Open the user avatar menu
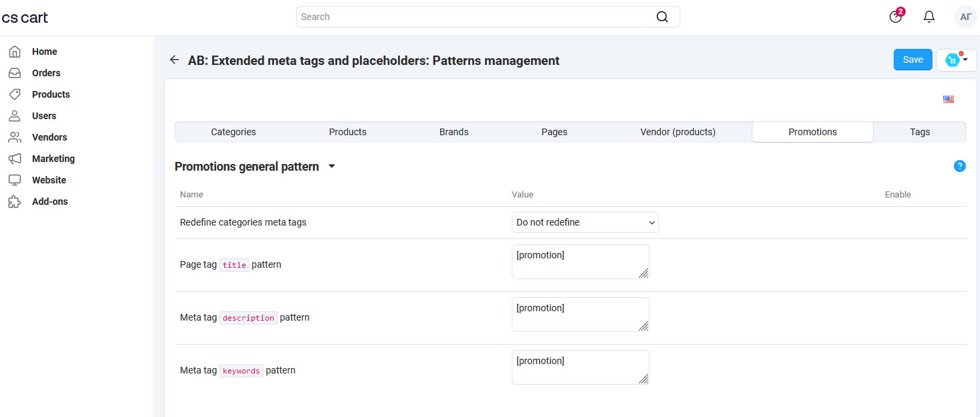 pyautogui.click(x=965, y=17)
